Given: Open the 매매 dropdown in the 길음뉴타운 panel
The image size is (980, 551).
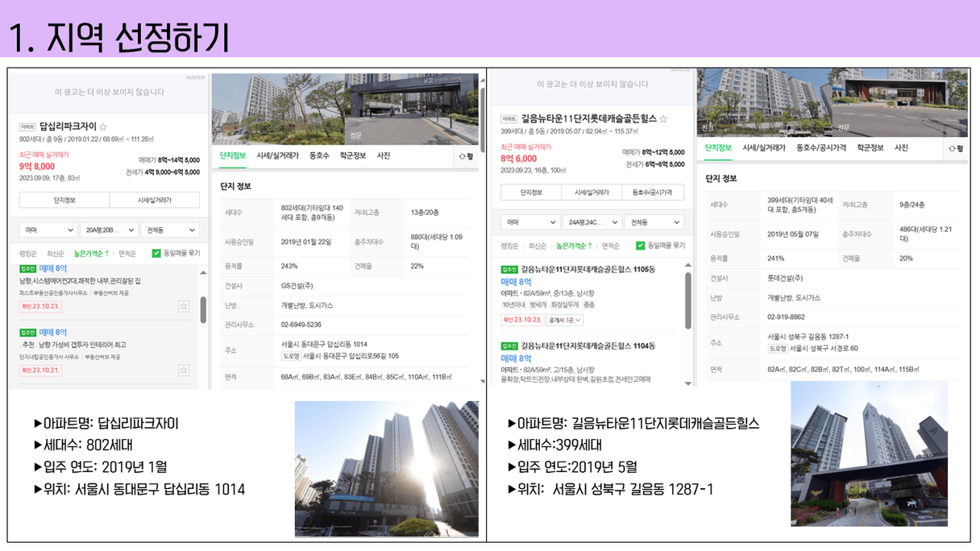Looking at the screenshot, I should point(530,222).
